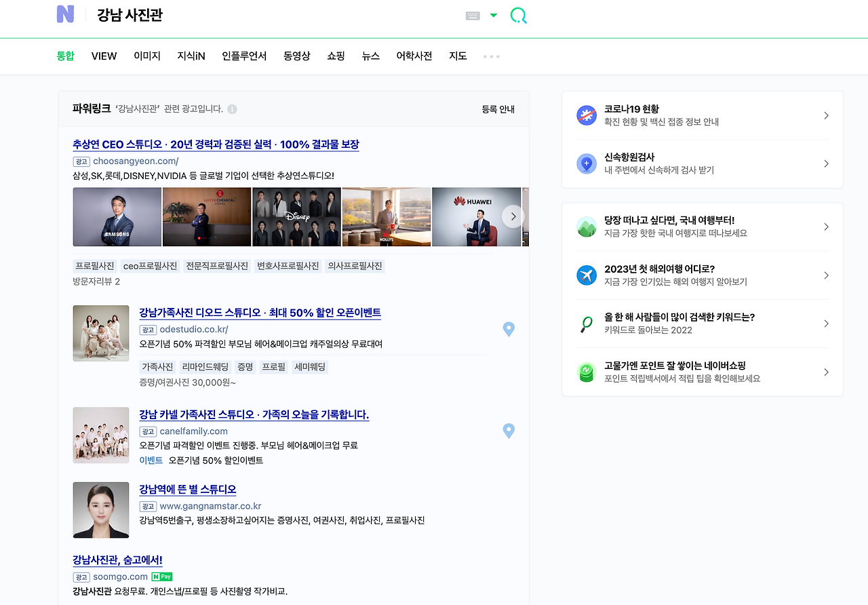The height and width of the screenshot is (605, 868).
Task: Open the 추상연 CEO 스튜디오 ad title
Action: [216, 144]
